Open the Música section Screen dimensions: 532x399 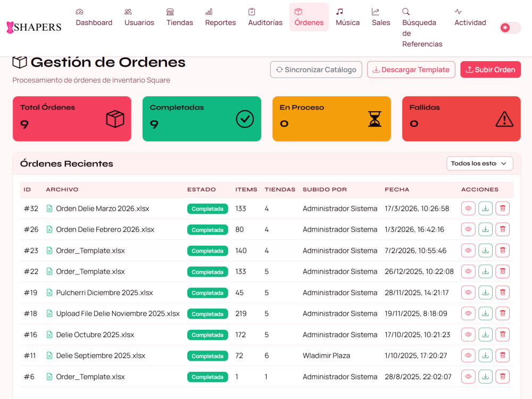(347, 18)
